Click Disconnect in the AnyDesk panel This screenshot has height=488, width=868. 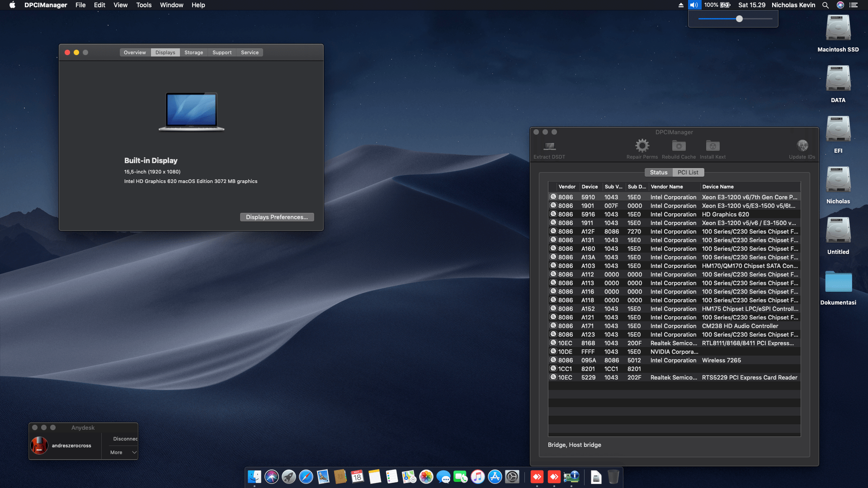click(125, 438)
